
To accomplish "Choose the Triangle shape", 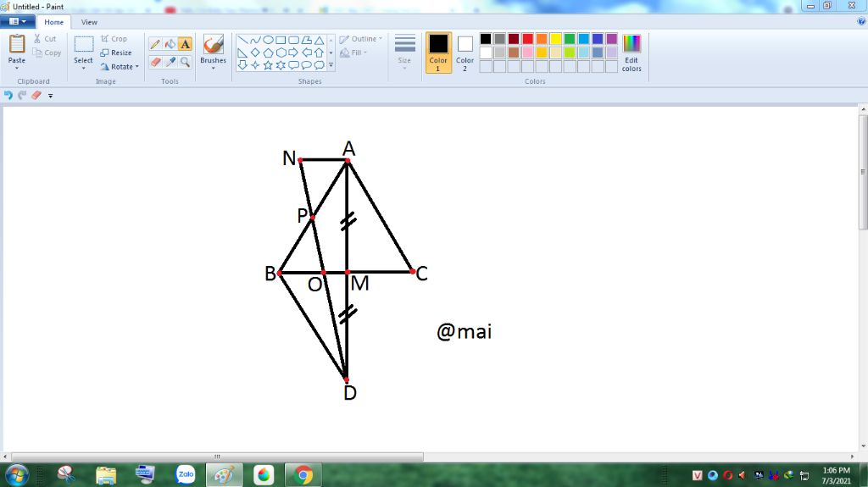I will [x=319, y=40].
